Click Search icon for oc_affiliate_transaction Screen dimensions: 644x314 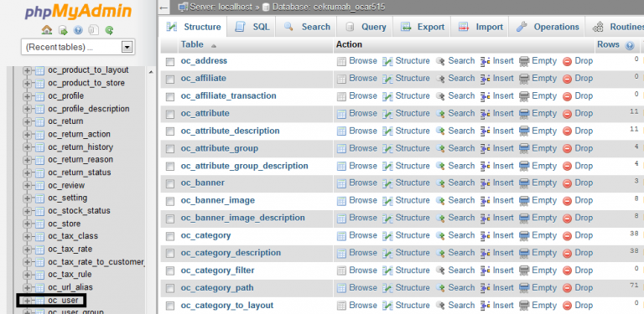click(x=440, y=96)
